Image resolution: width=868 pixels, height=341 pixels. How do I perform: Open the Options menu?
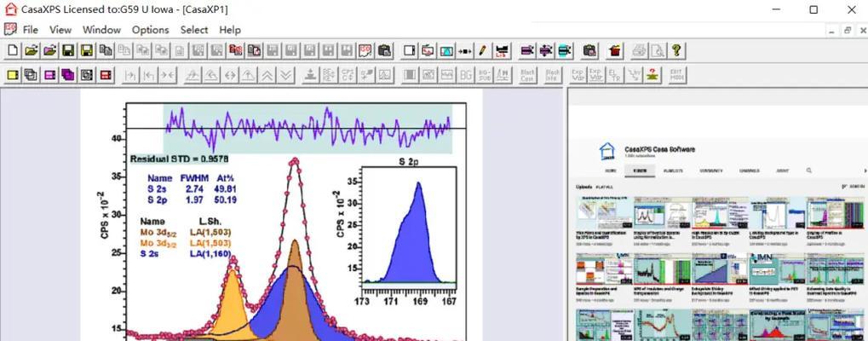(x=150, y=30)
